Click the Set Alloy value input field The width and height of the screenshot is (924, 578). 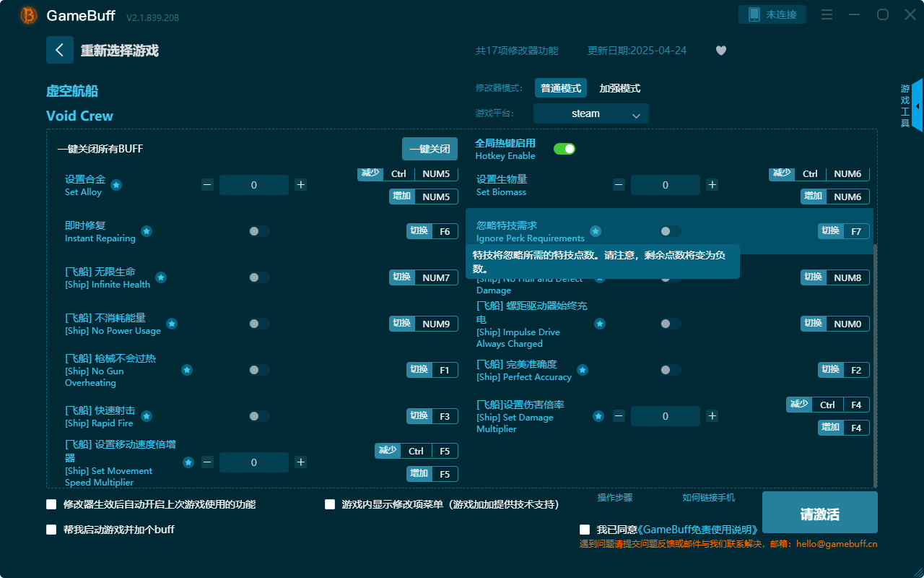click(254, 185)
